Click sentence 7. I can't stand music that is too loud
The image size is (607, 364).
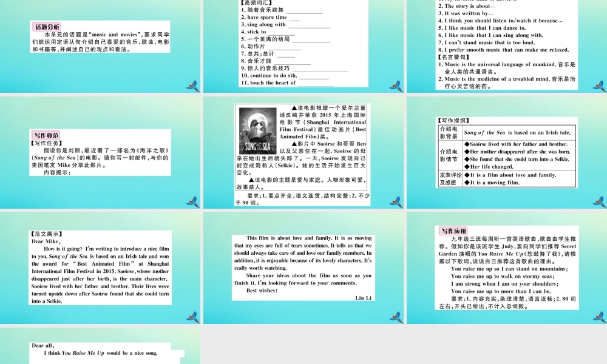487,42
